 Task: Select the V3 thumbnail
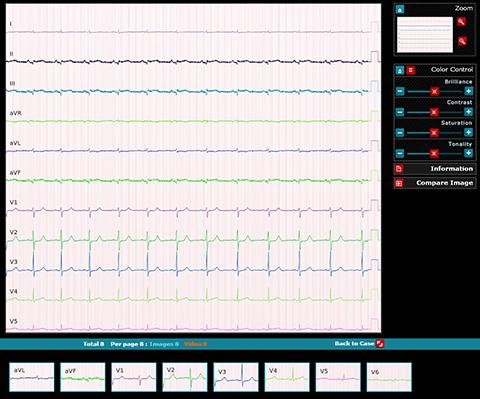pos(236,377)
